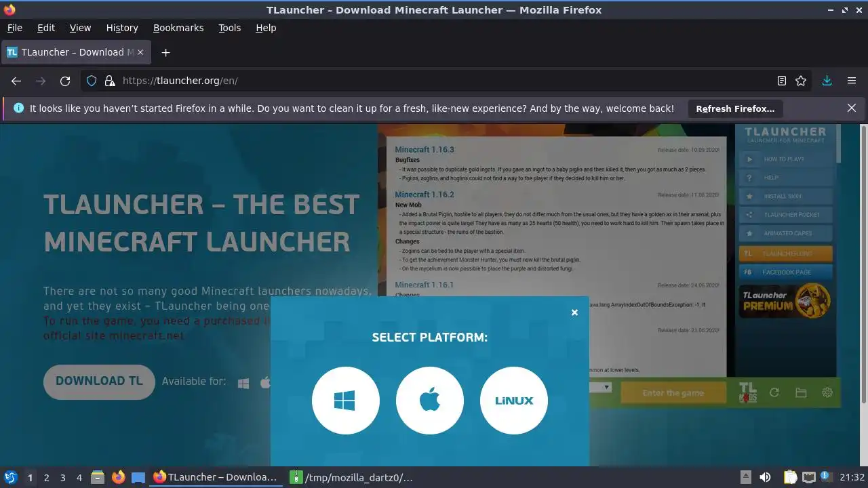The height and width of the screenshot is (488, 868).
Task: Open the Edit menu
Action: coord(46,28)
